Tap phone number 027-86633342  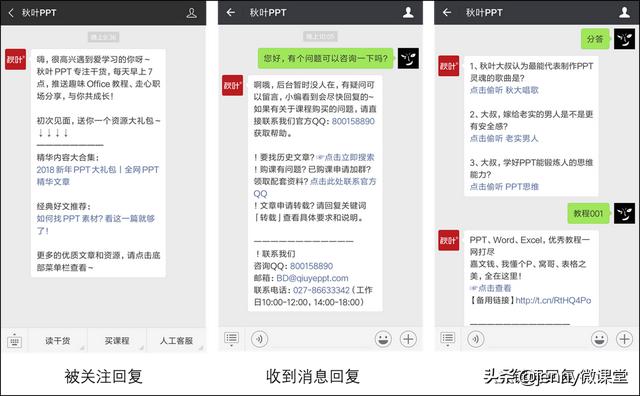(322, 290)
